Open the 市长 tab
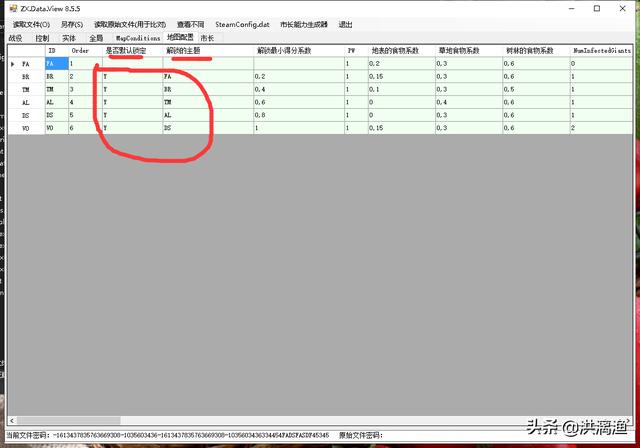This screenshot has height=448, width=640. (x=207, y=37)
